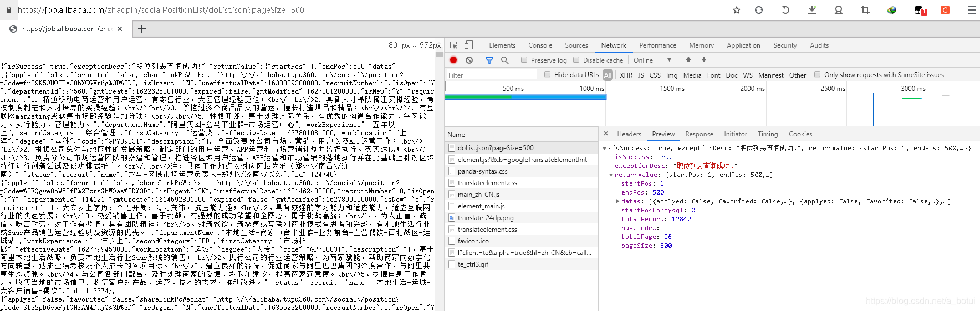The height and width of the screenshot is (311, 980).
Task: Check Only show requests with SameSite issues
Action: point(818,74)
